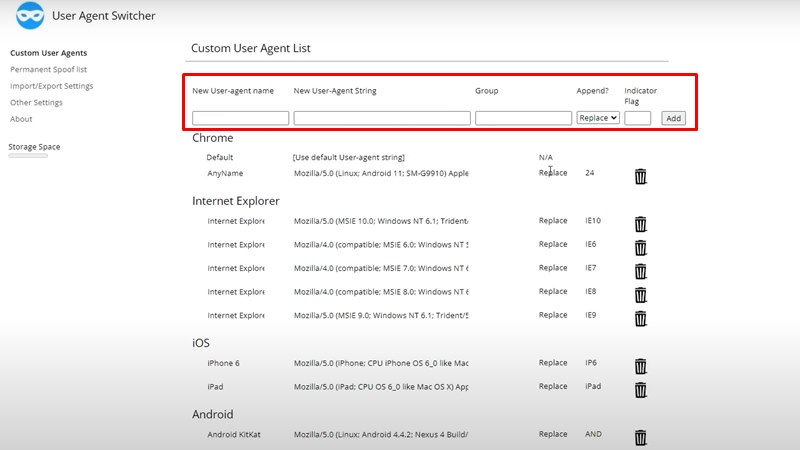This screenshot has width=800, height=450.
Task: Open Import/Export Settings page
Action: tap(52, 86)
